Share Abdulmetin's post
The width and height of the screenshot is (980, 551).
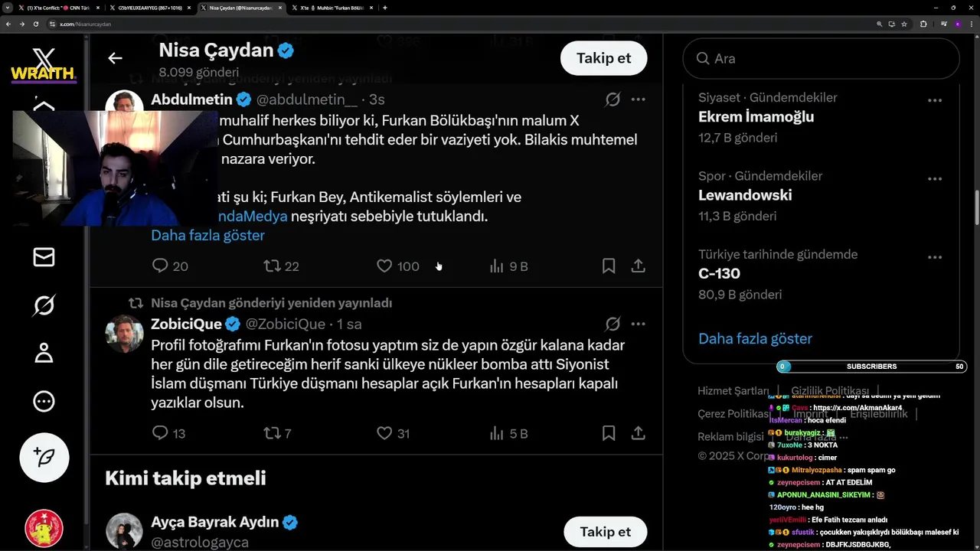638,266
